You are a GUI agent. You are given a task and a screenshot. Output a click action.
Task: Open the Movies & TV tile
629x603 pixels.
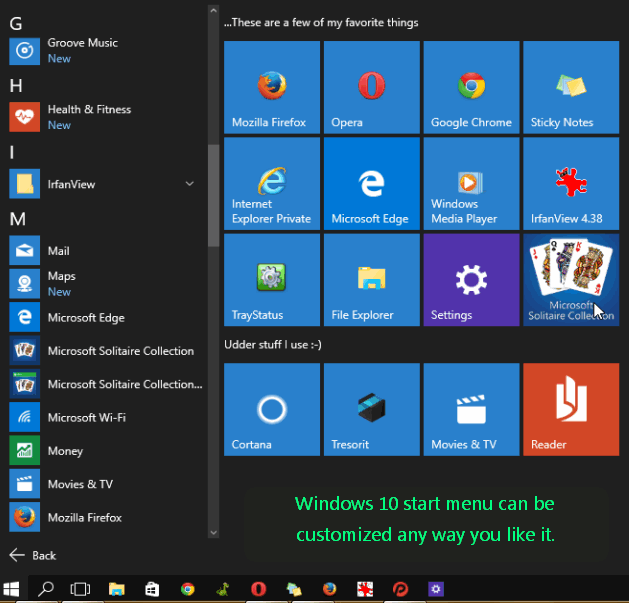(471, 410)
